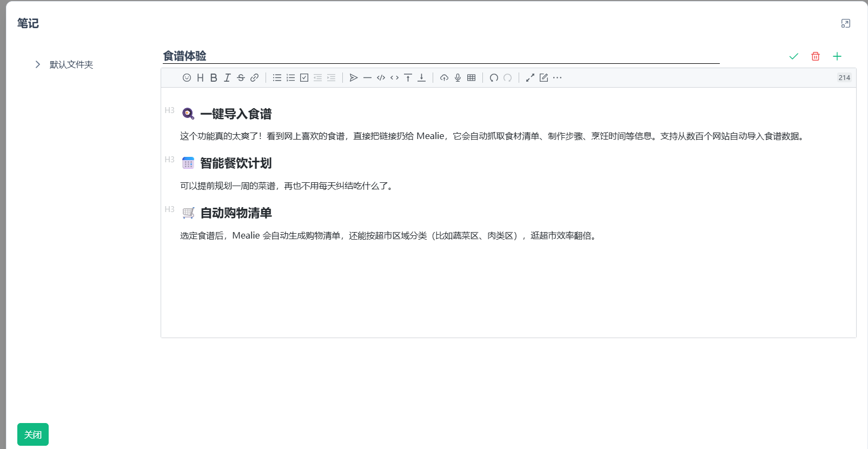Insert an unordered bullet list
868x449 pixels.
coord(277,78)
